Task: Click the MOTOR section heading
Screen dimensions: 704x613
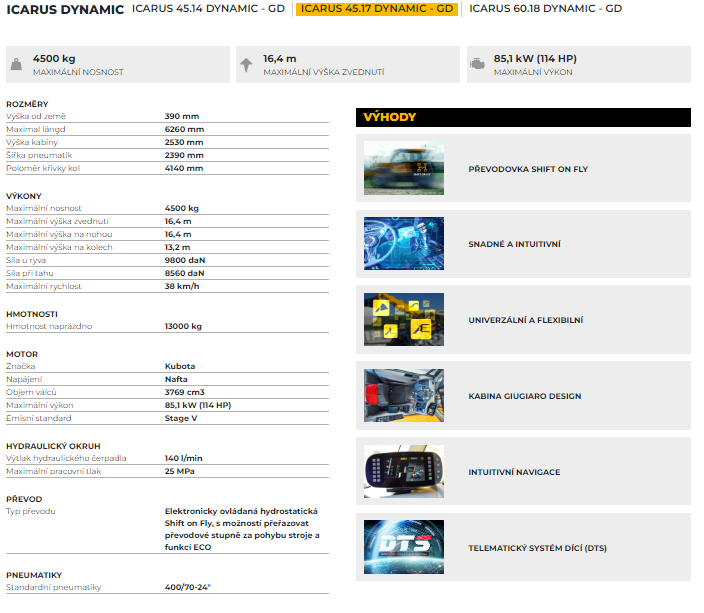Action: coord(22,354)
